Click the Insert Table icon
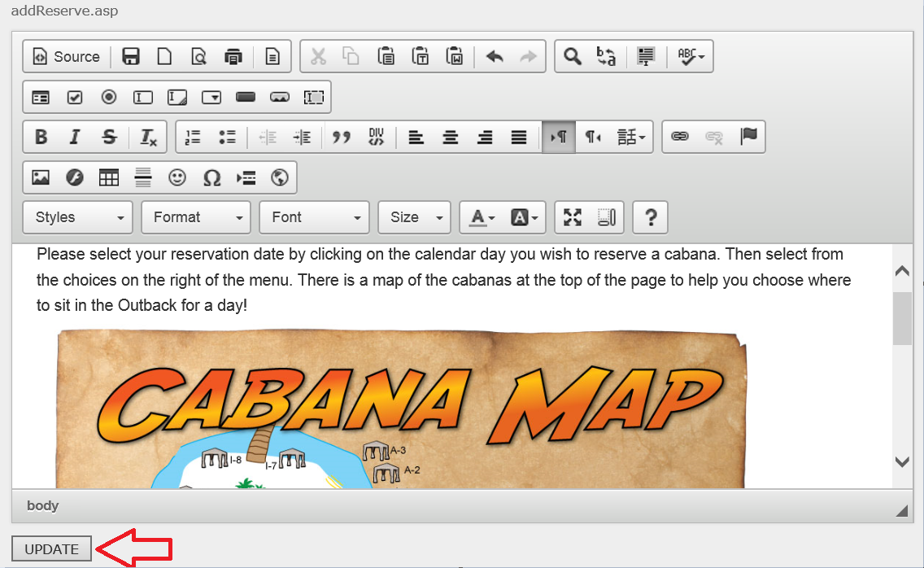Screen dimensions: 924x568 coord(109,177)
